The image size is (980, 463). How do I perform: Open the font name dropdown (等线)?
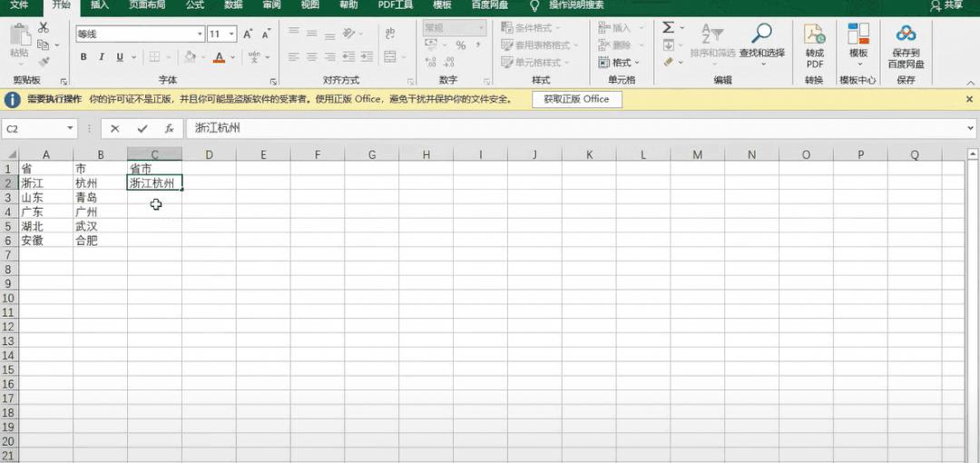[200, 34]
